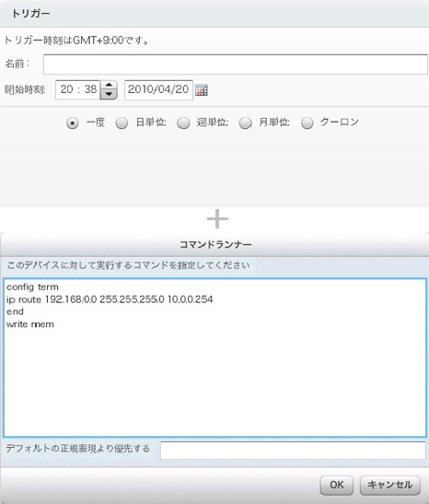
Task: Click inside the command text area
Action: coord(214,357)
